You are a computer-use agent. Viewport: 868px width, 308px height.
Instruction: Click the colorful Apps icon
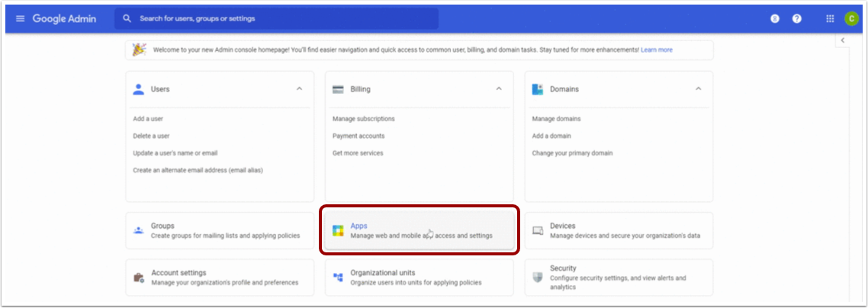tap(338, 230)
